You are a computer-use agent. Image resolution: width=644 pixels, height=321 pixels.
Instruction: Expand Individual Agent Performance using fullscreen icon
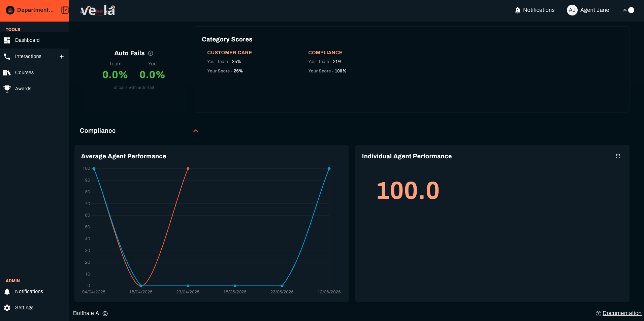coord(618,156)
